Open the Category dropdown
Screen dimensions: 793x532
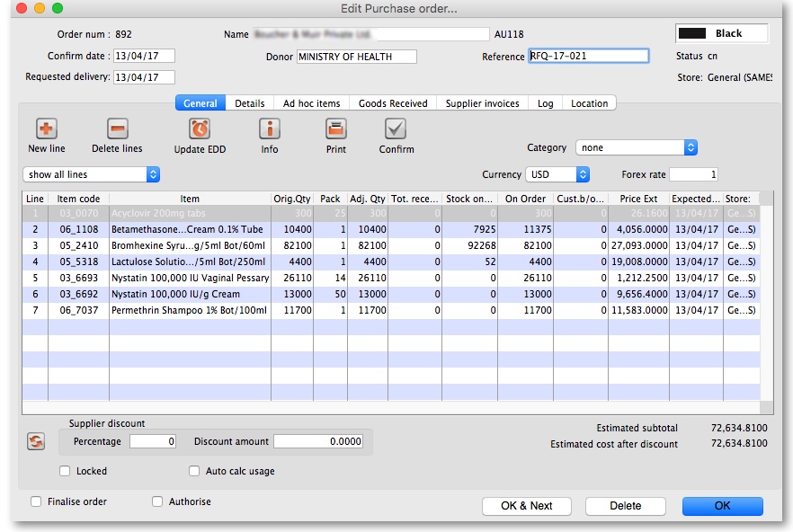pyautogui.click(x=637, y=147)
